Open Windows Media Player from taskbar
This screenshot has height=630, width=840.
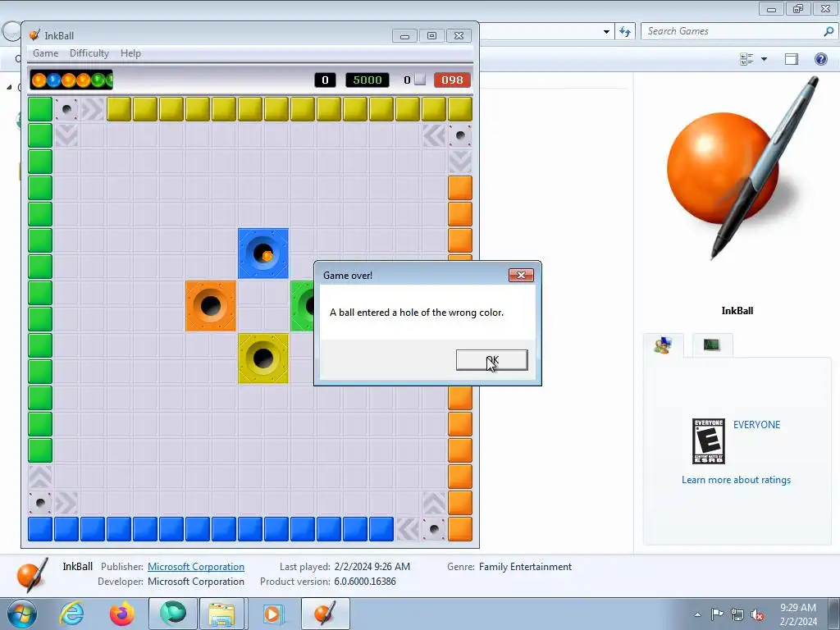pos(272,614)
